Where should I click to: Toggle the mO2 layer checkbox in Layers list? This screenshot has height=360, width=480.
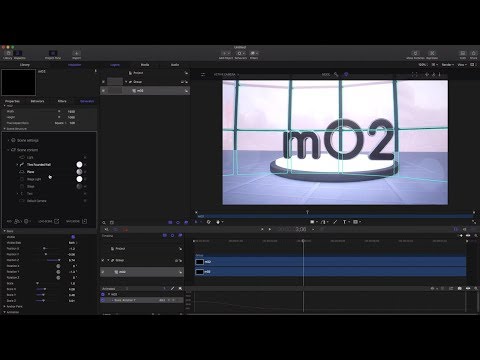103,91
